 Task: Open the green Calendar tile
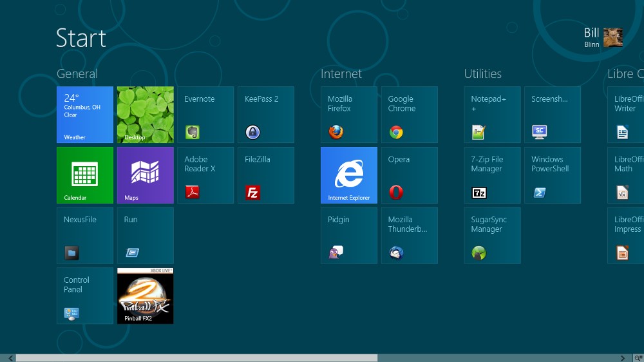(85, 175)
